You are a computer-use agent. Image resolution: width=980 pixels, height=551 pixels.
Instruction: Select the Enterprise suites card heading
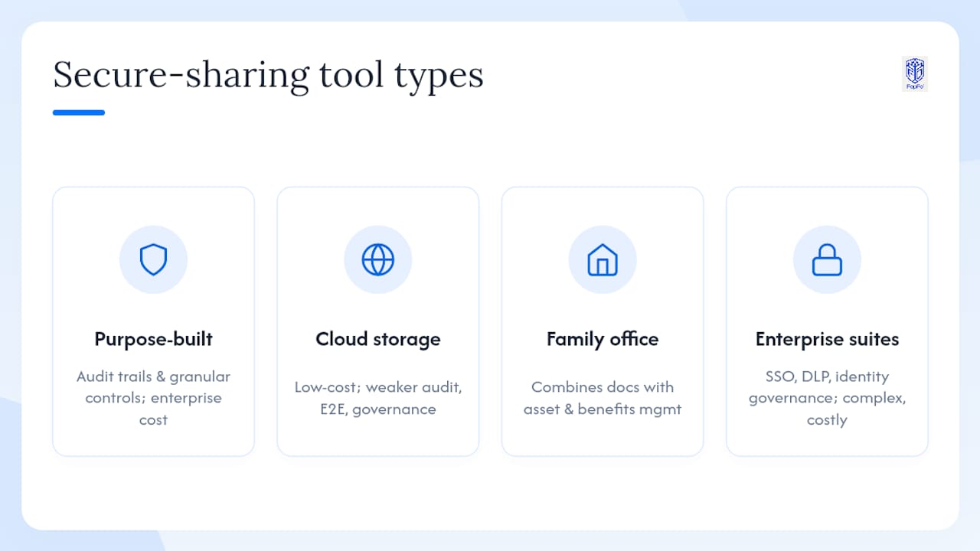[x=827, y=339]
